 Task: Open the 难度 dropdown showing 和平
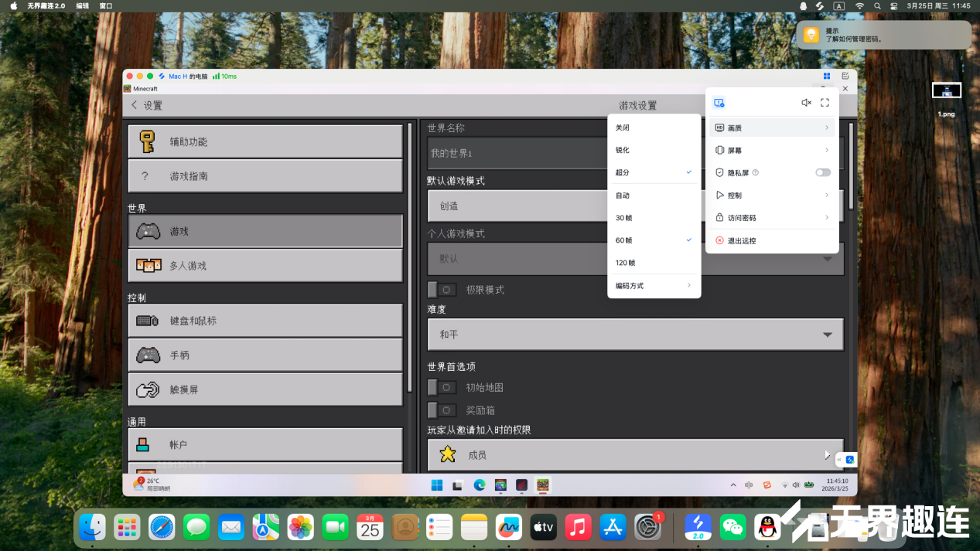click(x=635, y=335)
